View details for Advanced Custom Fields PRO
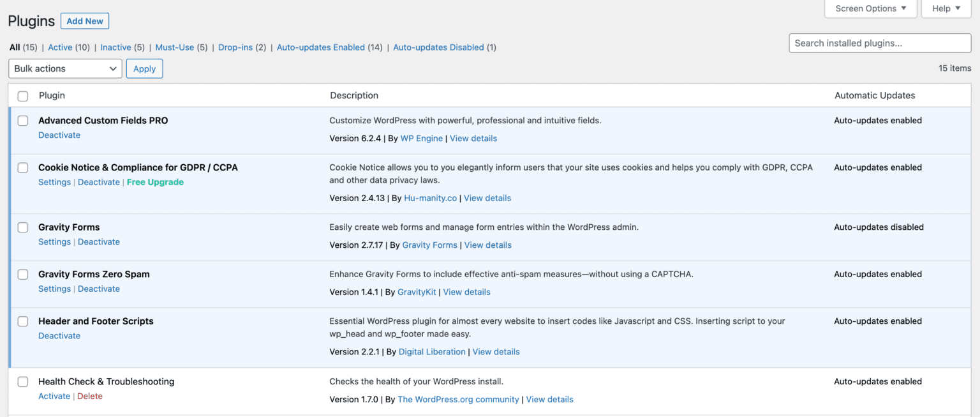This screenshot has width=980, height=417. point(473,139)
